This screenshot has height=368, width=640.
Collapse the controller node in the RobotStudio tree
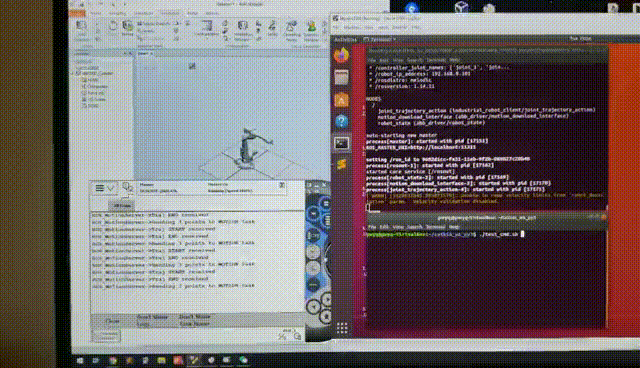73,73
